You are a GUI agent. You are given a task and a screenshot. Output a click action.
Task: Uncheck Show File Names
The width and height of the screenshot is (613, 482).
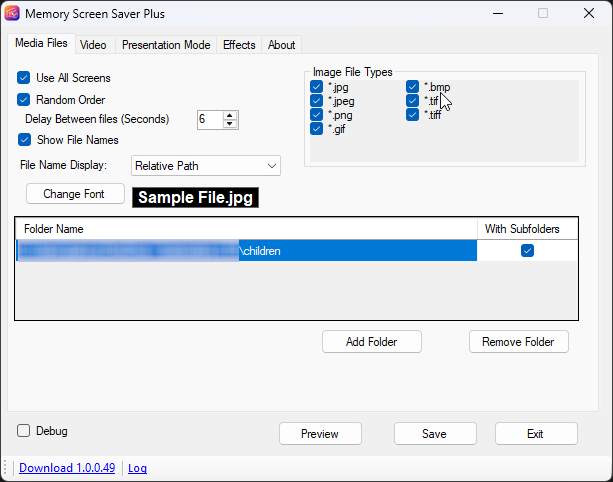pos(24,140)
